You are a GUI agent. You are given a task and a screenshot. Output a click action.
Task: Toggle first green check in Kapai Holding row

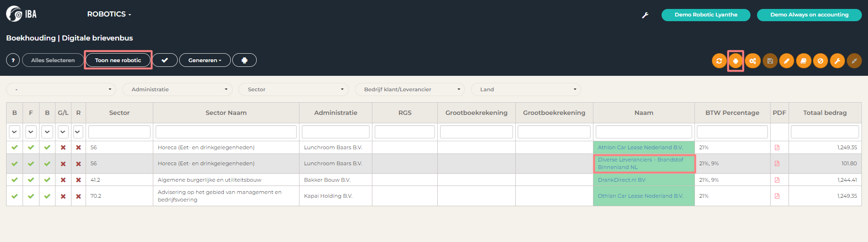[15, 196]
